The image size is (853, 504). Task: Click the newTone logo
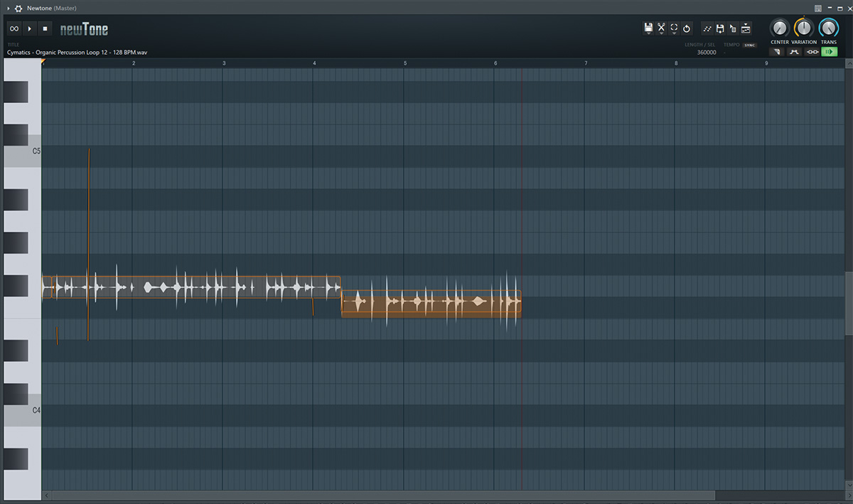84,29
